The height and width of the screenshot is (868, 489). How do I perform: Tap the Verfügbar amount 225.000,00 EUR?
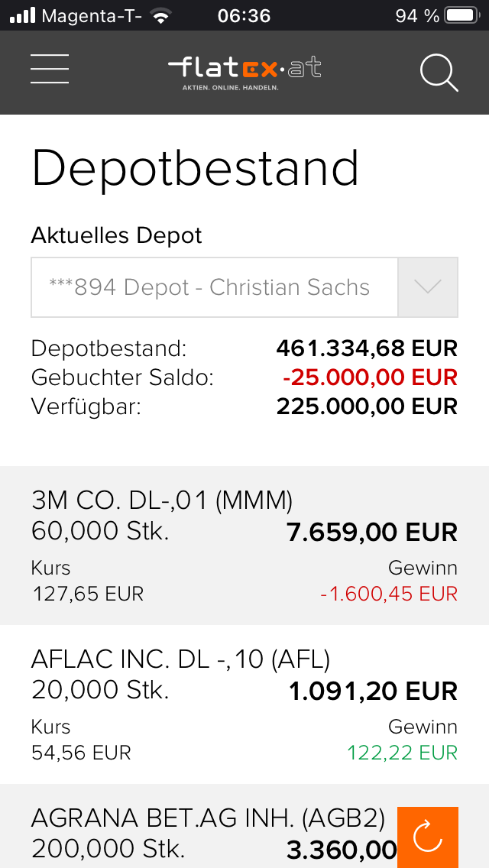367,406
